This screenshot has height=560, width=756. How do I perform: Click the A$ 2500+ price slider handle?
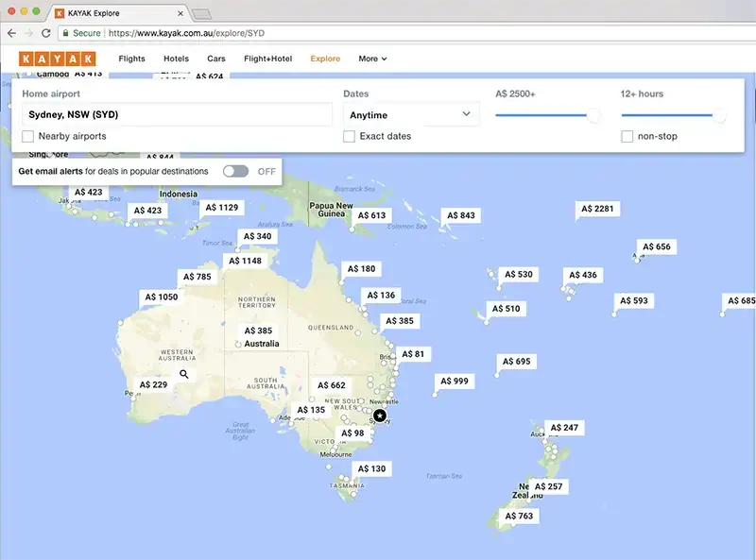[593, 115]
